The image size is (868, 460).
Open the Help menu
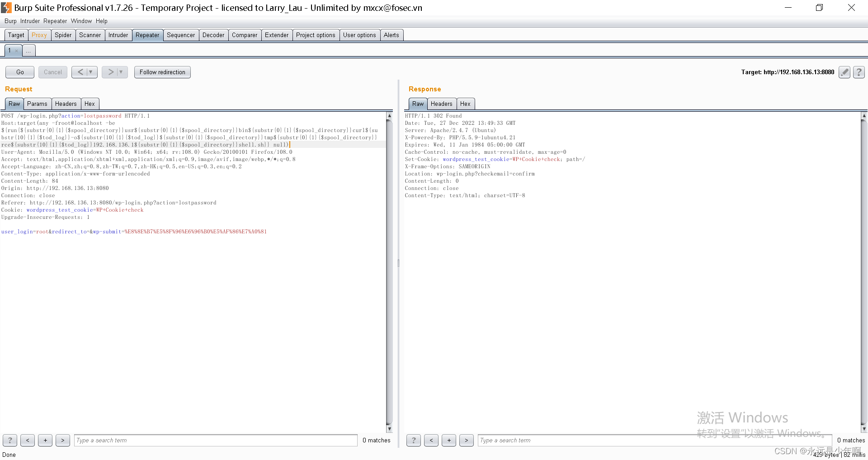102,21
